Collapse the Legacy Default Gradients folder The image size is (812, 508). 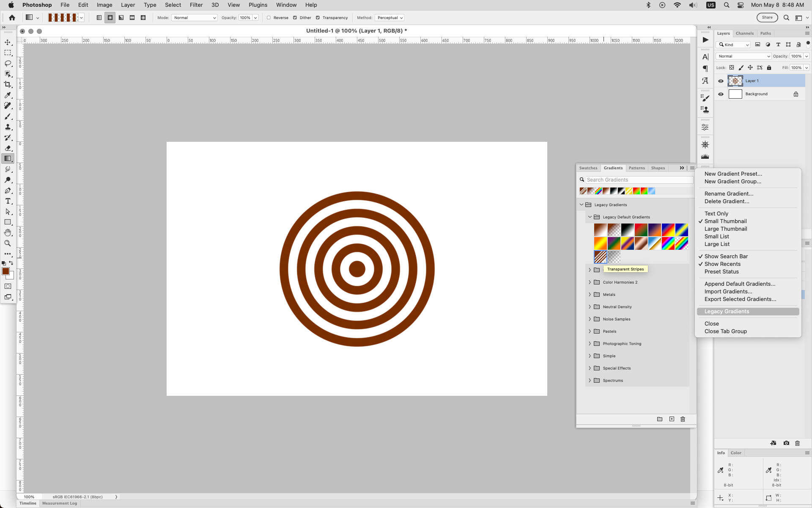[590, 217]
